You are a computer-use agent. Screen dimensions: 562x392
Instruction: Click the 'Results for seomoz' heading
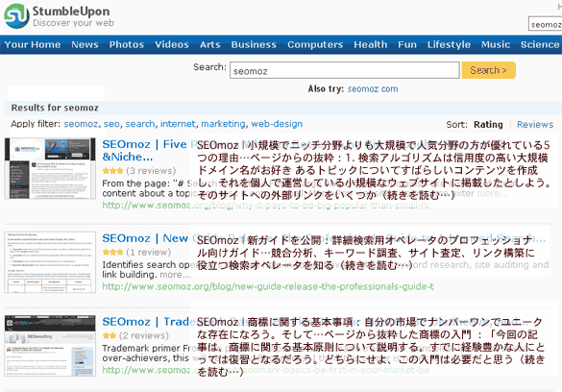[55, 108]
